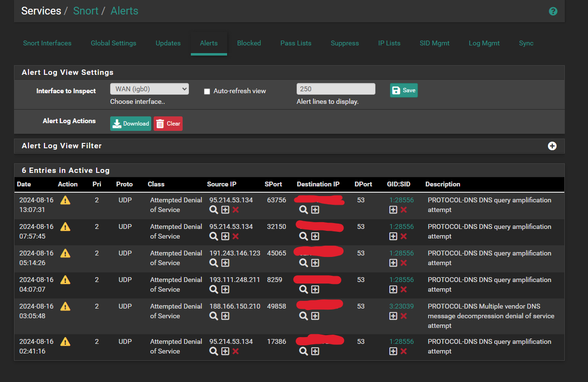Add SID suppress entry on 05:14:26 alert
The height and width of the screenshot is (382, 588).
tap(393, 263)
